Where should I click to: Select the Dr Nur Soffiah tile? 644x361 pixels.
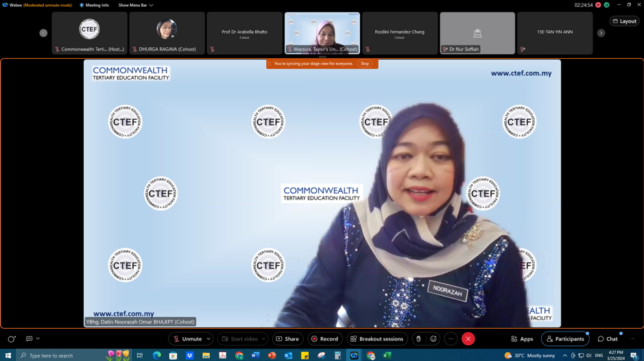[477, 33]
